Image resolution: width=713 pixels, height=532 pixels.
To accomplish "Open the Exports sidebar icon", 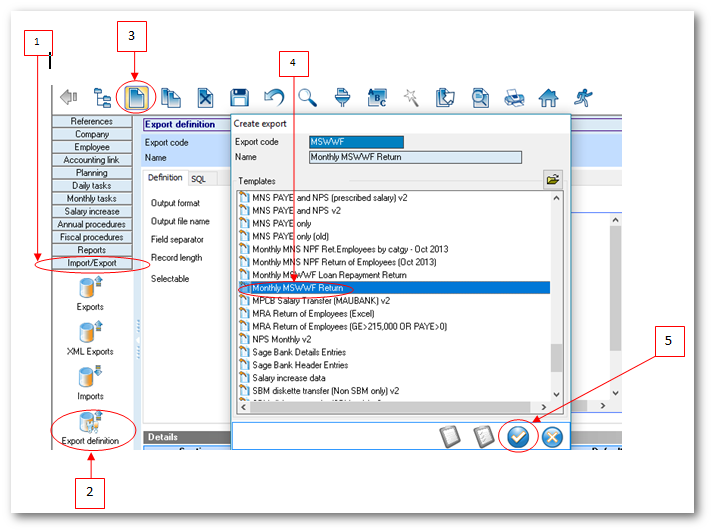I will click(x=90, y=290).
